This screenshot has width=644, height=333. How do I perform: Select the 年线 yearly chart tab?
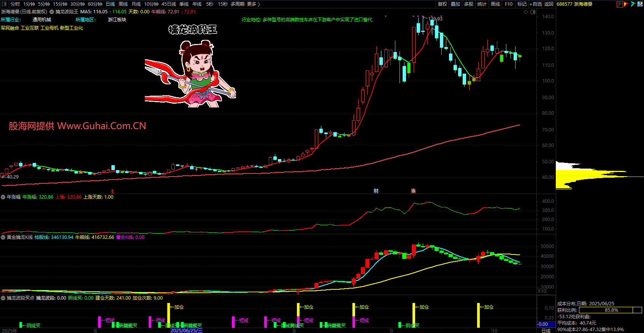pyautogui.click(x=197, y=4)
